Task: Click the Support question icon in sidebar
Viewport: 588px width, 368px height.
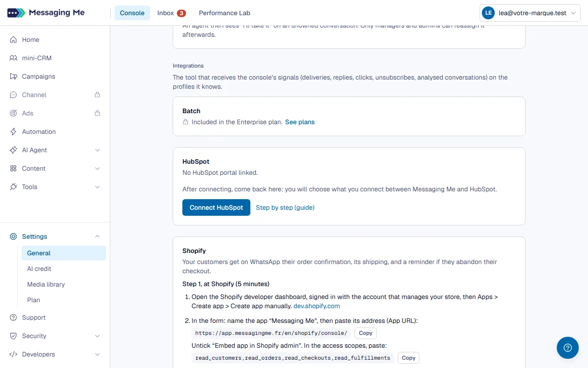Action: [13, 317]
